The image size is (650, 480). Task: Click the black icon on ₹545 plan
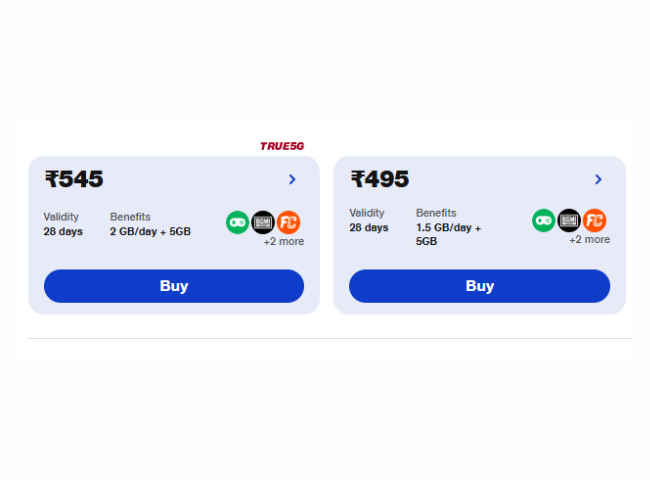pos(263,223)
